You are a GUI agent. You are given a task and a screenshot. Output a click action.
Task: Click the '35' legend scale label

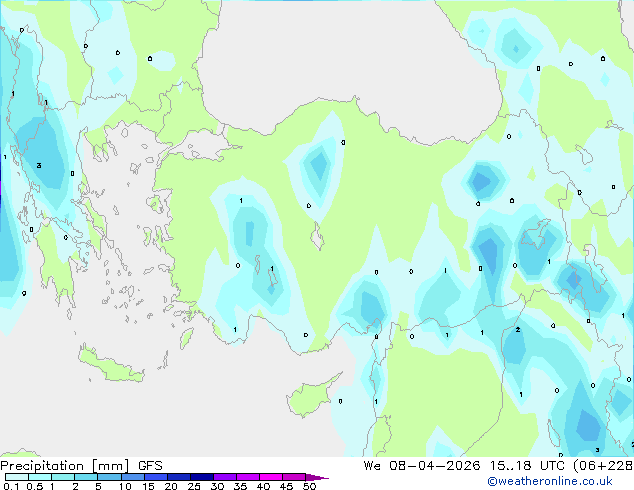240,486
